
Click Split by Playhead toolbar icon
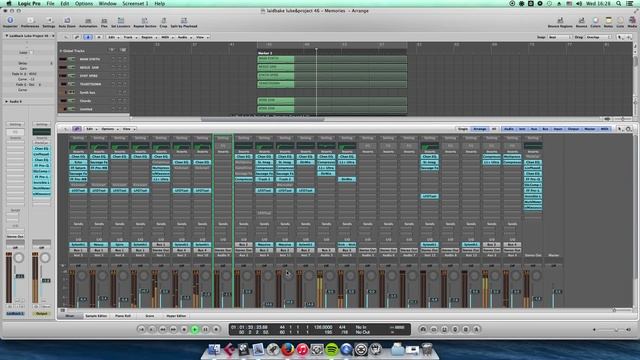(184, 20)
